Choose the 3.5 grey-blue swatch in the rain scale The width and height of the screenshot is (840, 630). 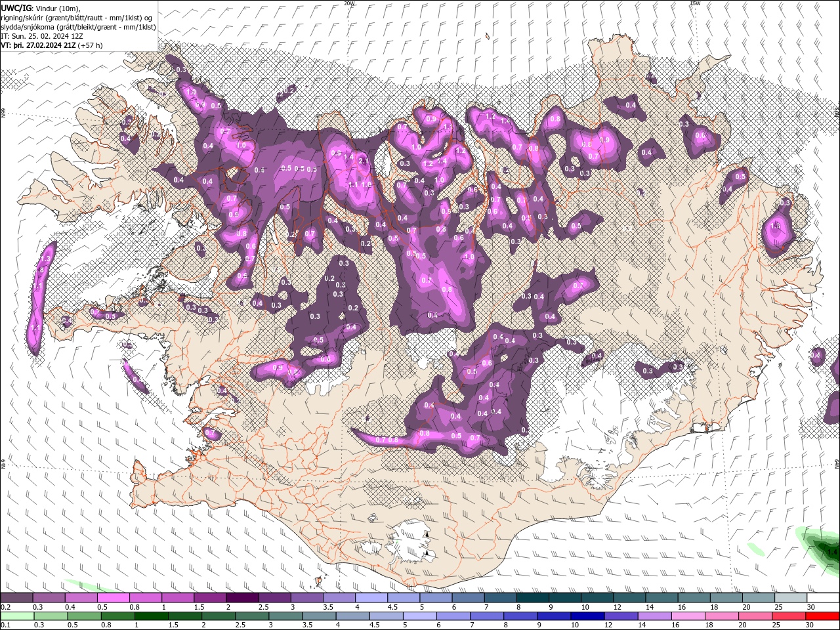(319, 616)
